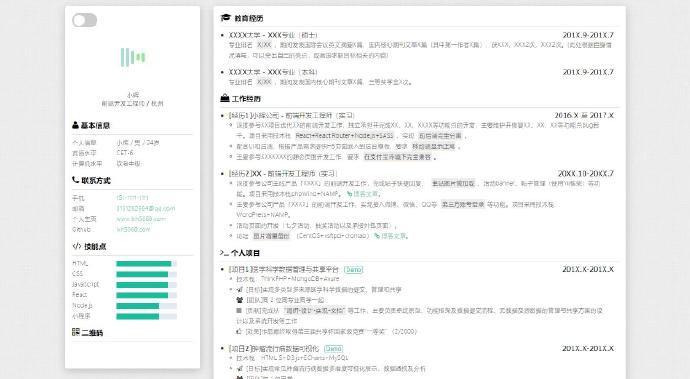Click the QR code icon beside 二维码
The height and width of the screenshot is (379, 690).
pos(76,332)
